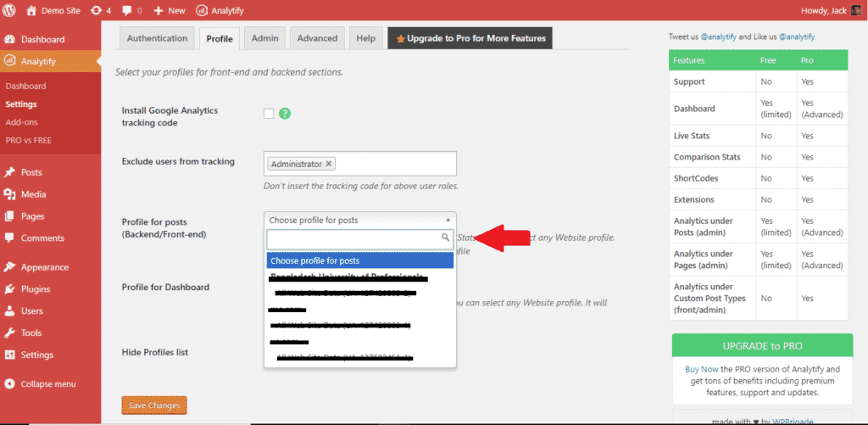Switch to the Advanced tab
Image resolution: width=868 pixels, height=425 pixels.
pyautogui.click(x=317, y=38)
